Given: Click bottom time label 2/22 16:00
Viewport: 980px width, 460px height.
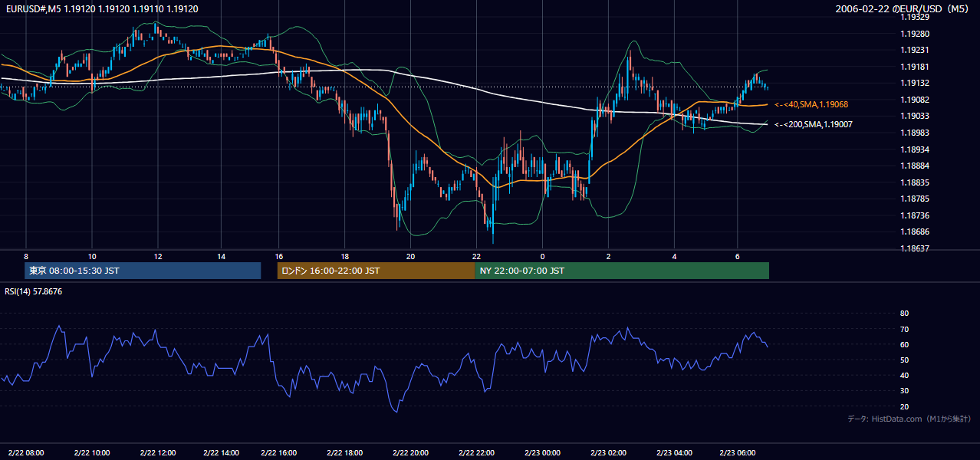Looking at the screenshot, I should (279, 452).
